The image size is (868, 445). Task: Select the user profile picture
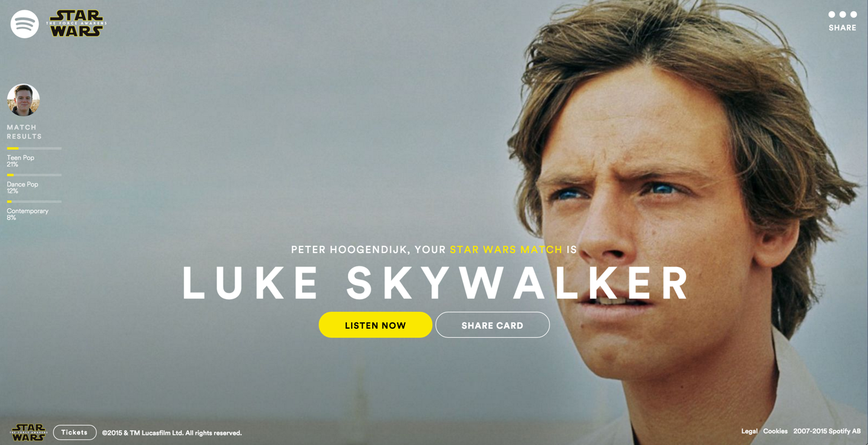pos(24,100)
